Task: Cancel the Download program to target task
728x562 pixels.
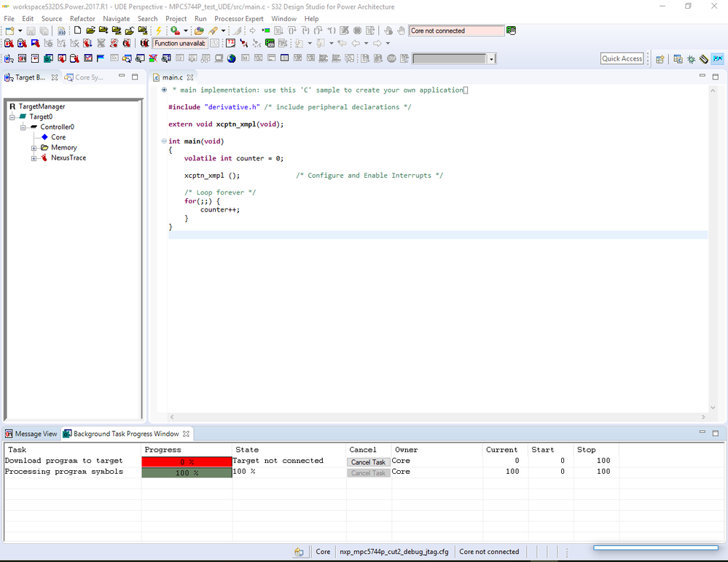Action: [x=368, y=462]
